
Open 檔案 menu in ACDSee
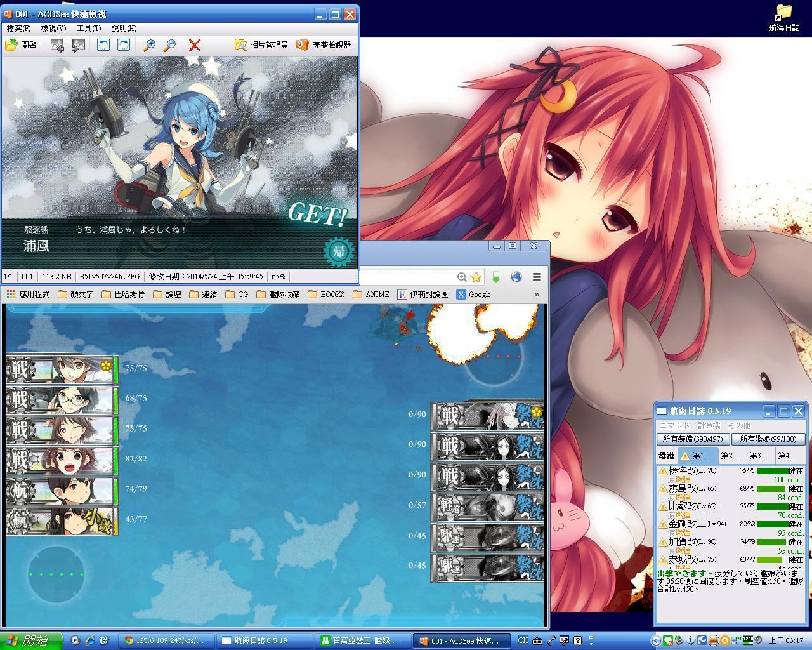(18, 29)
